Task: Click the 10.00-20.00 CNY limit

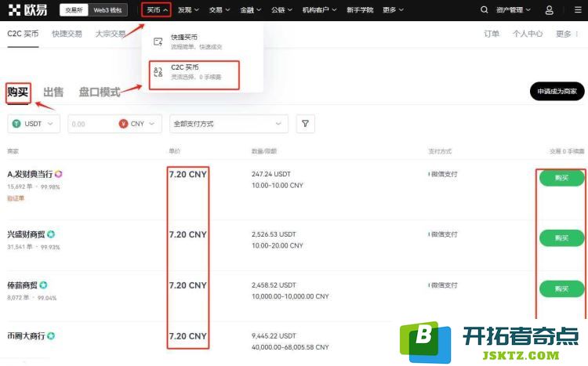Action: click(x=277, y=245)
